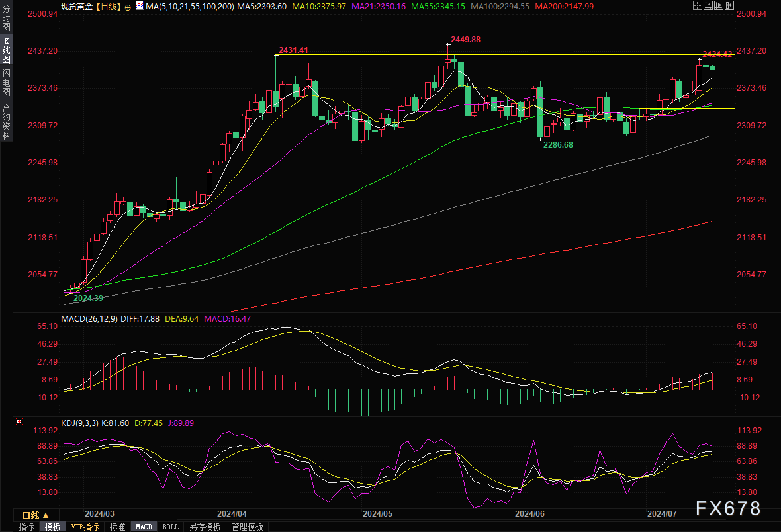Toggle the 标准 template option

(117, 527)
